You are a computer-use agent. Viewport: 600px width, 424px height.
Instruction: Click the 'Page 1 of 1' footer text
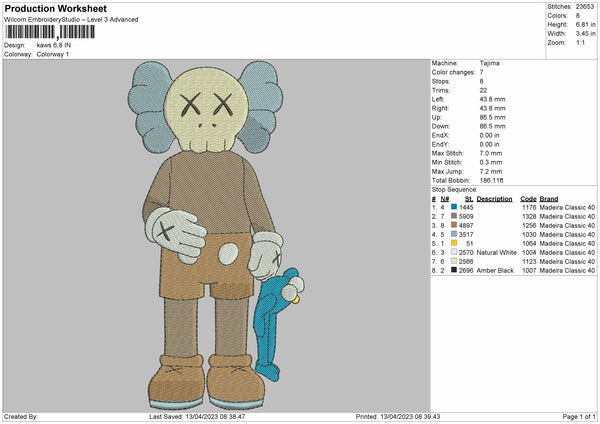coord(579,416)
